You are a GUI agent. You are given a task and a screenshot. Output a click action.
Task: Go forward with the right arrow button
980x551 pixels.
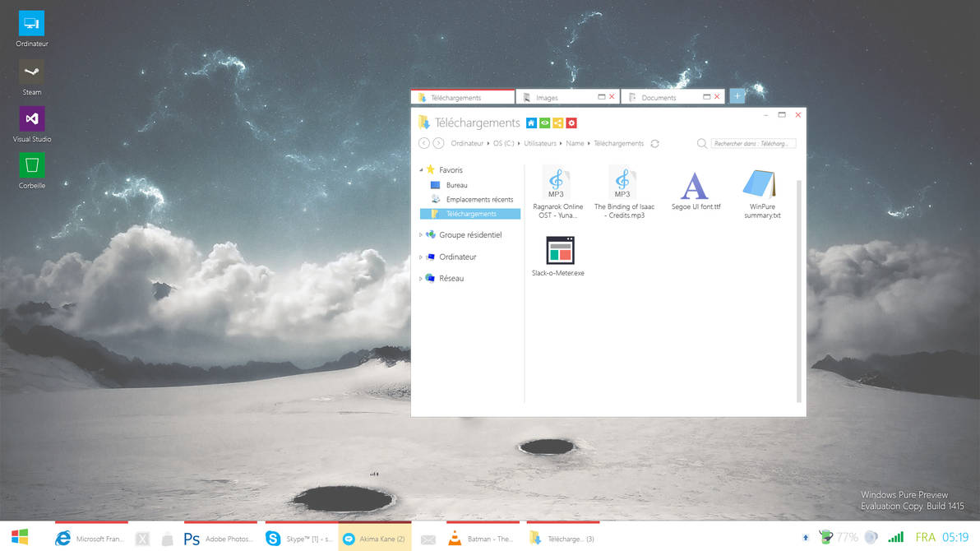click(439, 143)
